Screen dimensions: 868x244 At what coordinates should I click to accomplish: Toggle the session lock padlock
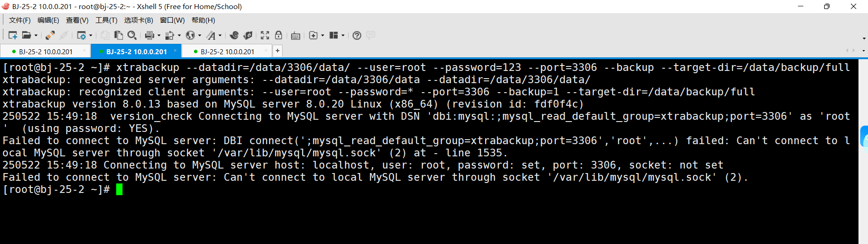point(278,35)
